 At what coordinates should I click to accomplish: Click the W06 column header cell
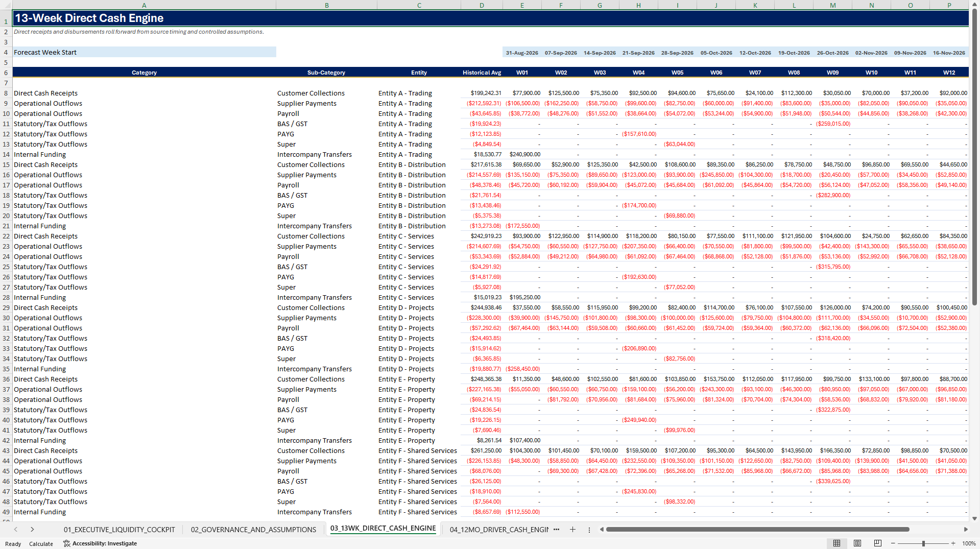tap(716, 73)
